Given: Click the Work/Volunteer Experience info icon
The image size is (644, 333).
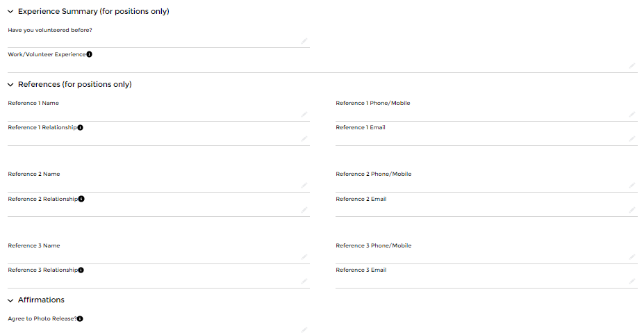Looking at the screenshot, I should [90, 54].
